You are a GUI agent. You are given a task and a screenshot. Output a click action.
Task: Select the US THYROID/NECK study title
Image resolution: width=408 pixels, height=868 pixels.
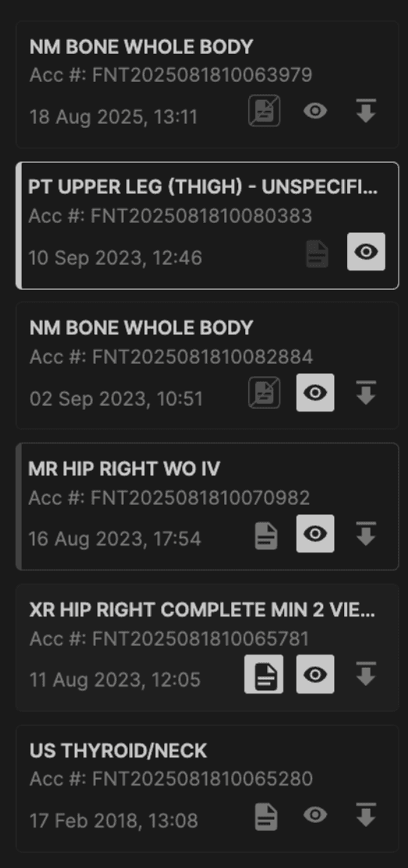[x=118, y=750]
